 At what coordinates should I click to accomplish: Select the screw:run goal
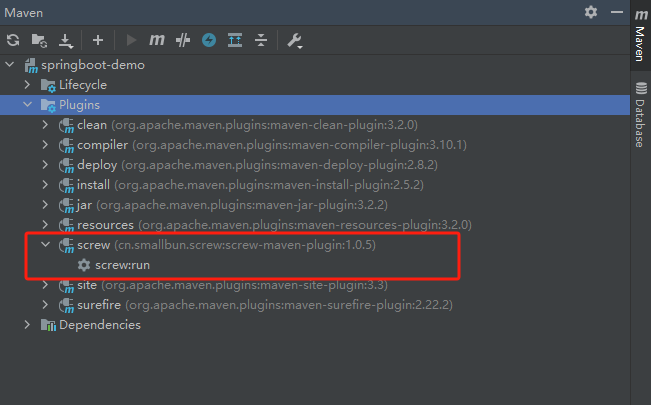122,265
